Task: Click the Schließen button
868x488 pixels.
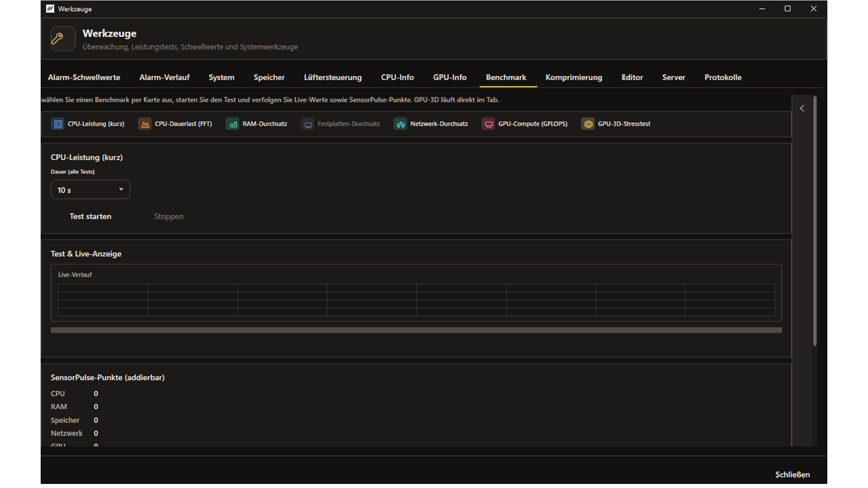Action: click(793, 474)
